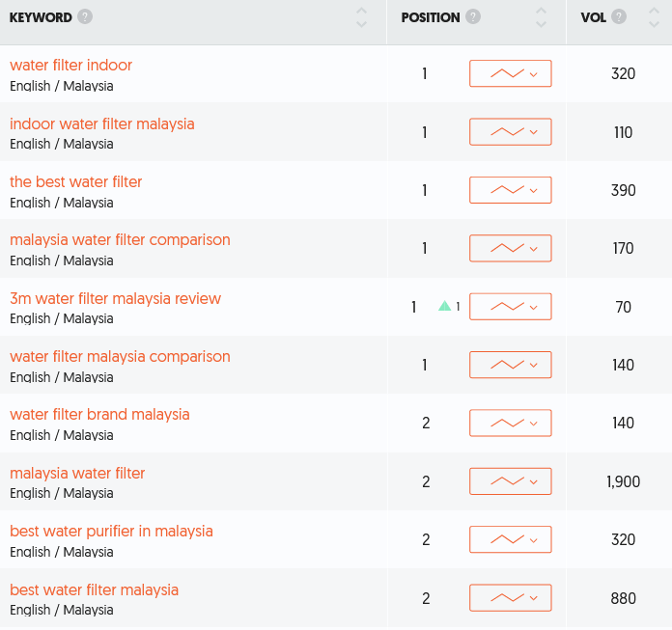Click the green up-arrow position change indicator

(x=445, y=306)
